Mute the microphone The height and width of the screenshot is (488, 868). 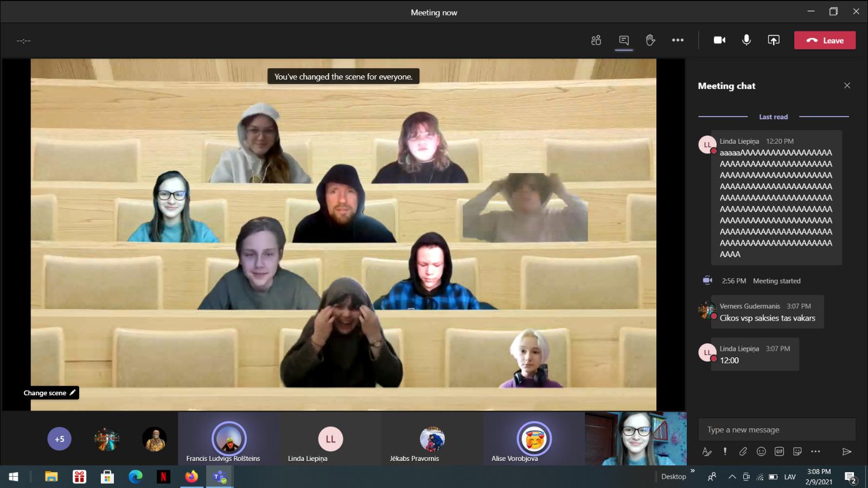[x=746, y=40]
